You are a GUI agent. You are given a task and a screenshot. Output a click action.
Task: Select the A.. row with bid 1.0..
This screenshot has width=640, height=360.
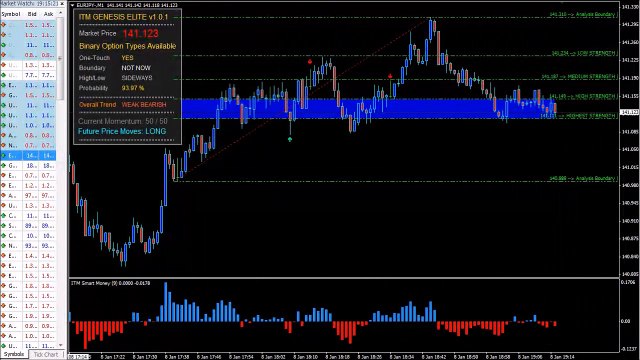[28, 336]
